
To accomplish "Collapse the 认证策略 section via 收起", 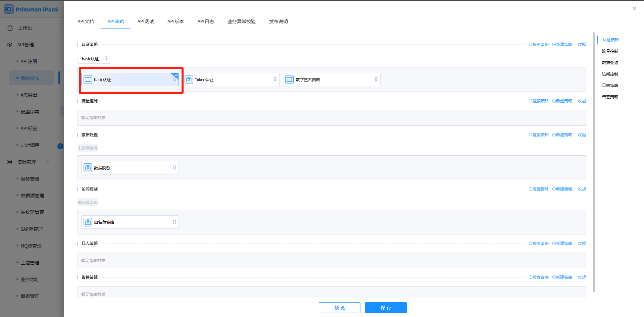I will click(582, 45).
